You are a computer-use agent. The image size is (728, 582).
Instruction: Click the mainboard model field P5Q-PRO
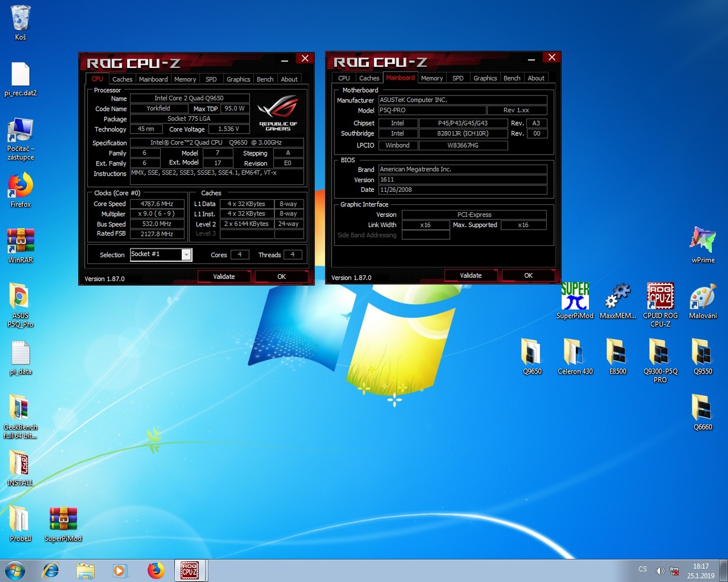tap(432, 110)
